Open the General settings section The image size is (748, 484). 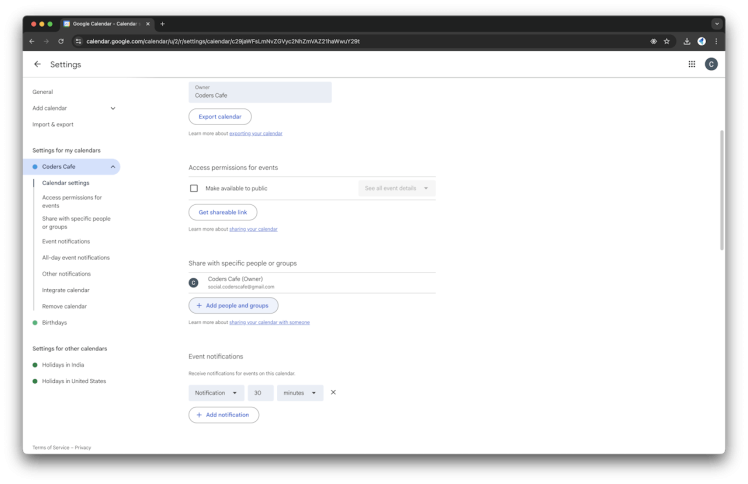point(43,92)
